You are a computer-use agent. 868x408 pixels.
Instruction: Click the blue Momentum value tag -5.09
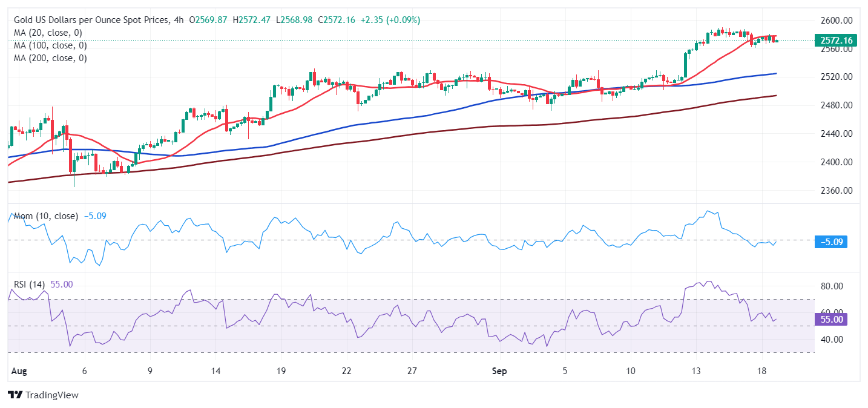pyautogui.click(x=832, y=242)
